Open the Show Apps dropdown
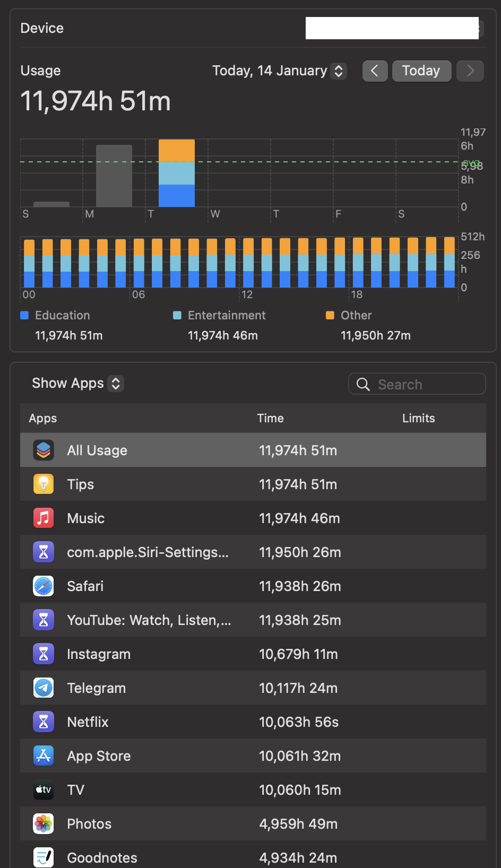The height and width of the screenshot is (868, 501). [77, 383]
